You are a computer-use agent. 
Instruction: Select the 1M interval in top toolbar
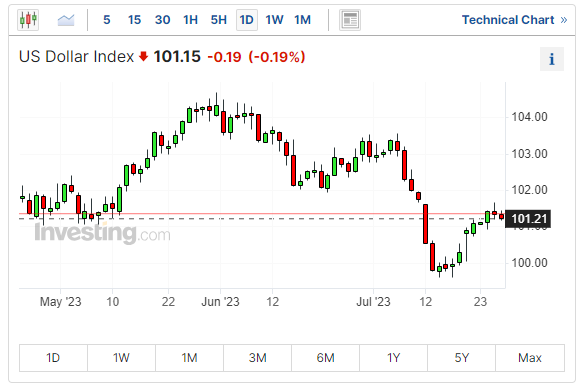pyautogui.click(x=303, y=20)
